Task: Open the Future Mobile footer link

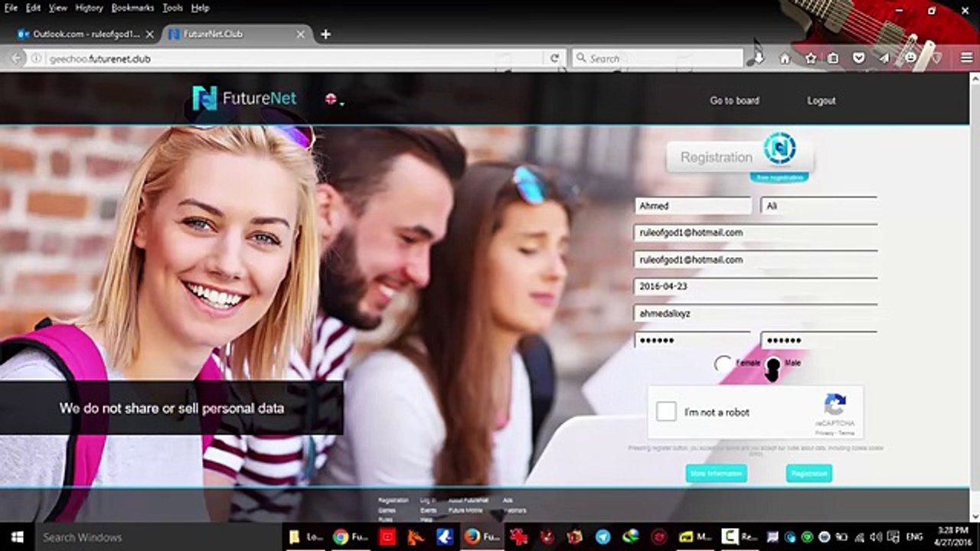Action: 465,510
